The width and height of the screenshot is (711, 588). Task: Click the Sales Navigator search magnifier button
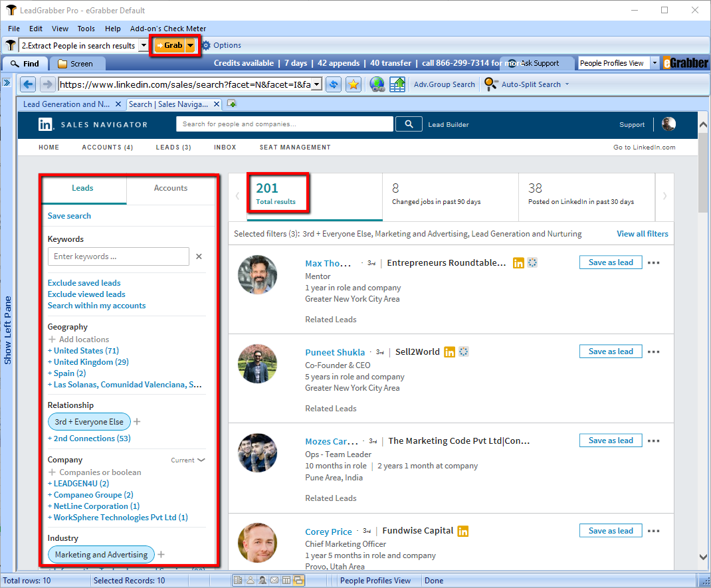point(409,124)
